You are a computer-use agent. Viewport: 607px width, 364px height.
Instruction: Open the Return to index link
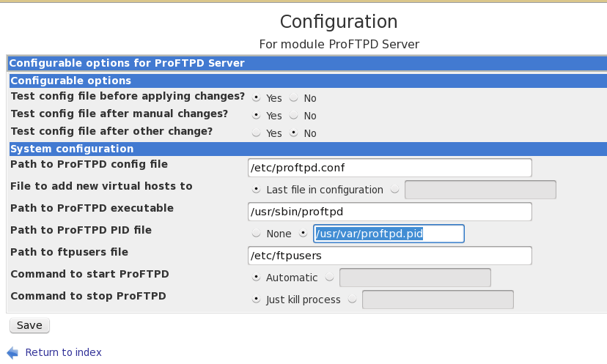click(64, 352)
